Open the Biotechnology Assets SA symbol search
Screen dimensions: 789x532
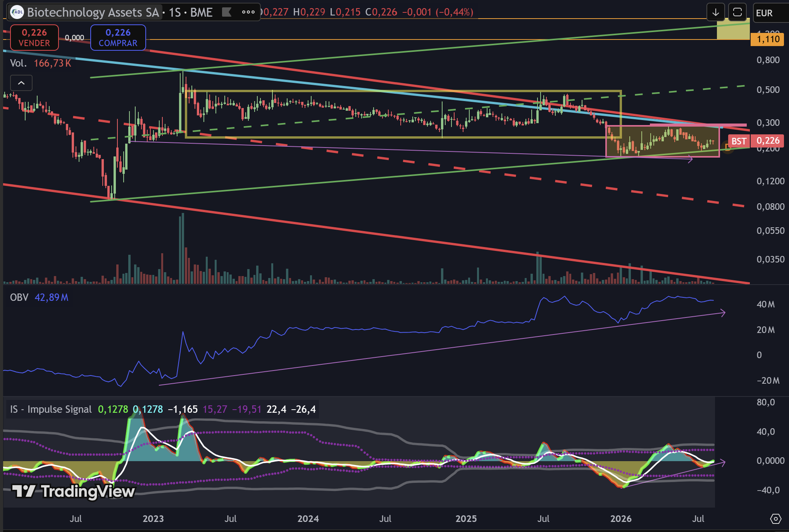tap(85, 12)
